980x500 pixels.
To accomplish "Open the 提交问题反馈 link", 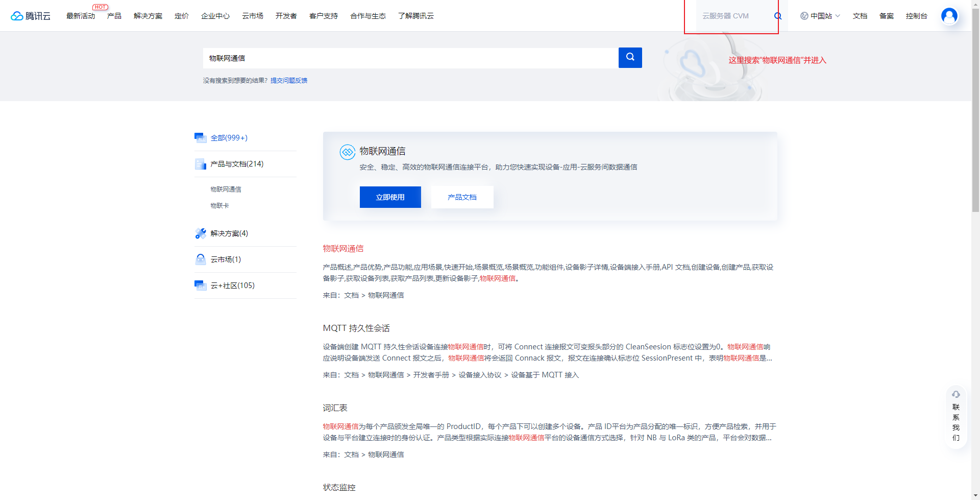I will [289, 80].
